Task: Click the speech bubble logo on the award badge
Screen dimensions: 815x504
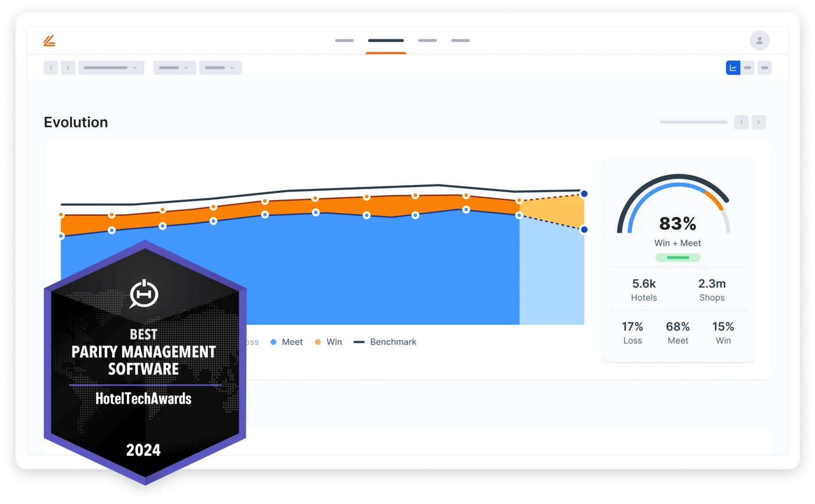Action: pos(144,294)
